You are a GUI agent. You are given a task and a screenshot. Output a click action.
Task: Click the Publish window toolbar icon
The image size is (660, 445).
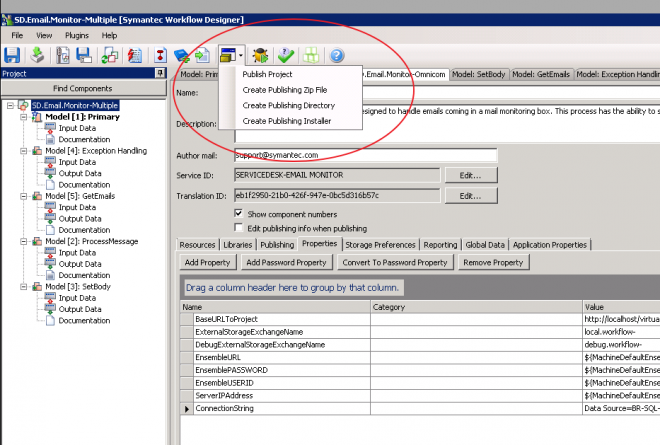tap(226, 55)
